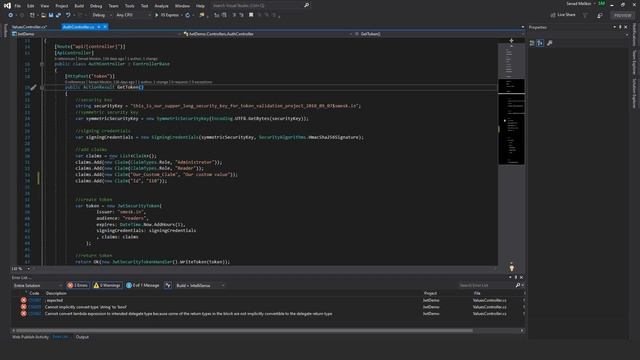
Task: Click the Navigate Backward toolbar icon
Action: (x=10, y=15)
